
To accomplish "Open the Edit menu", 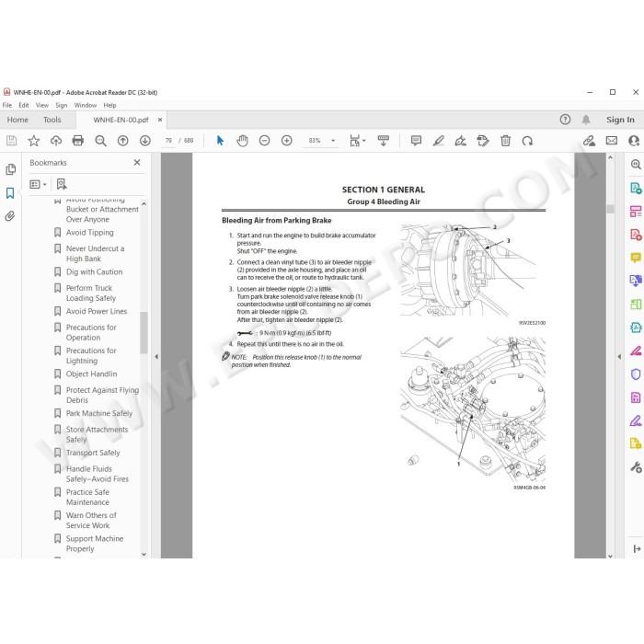I will (24, 105).
